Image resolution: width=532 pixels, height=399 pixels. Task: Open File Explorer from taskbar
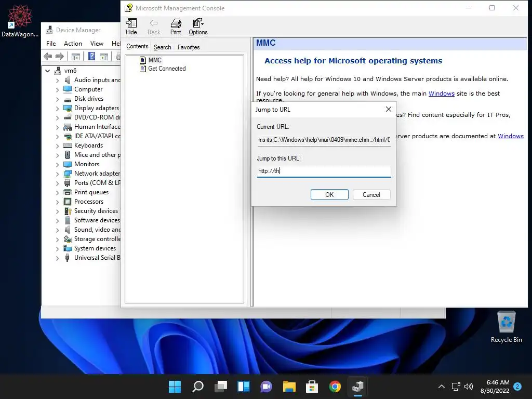(x=289, y=387)
